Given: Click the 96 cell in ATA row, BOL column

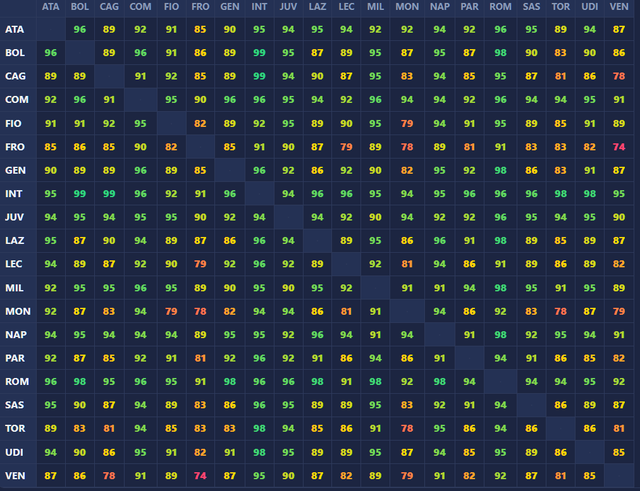Looking at the screenshot, I should [x=80, y=29].
